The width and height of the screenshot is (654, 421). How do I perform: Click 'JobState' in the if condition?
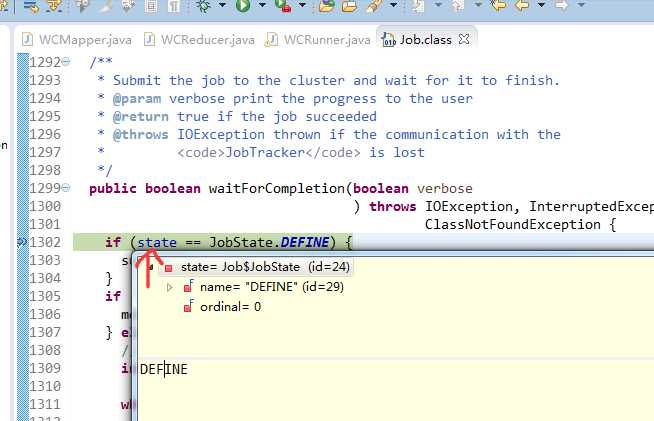(240, 242)
